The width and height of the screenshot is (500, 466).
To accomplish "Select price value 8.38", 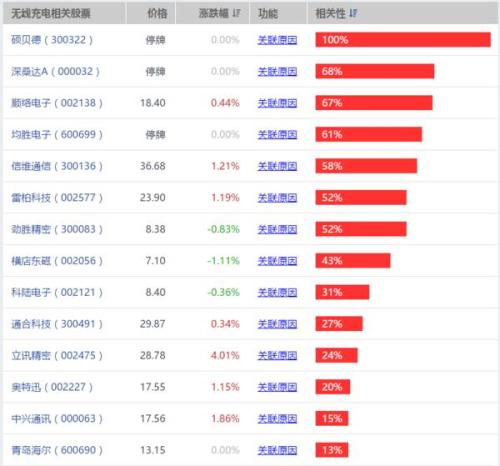I will click(155, 229).
